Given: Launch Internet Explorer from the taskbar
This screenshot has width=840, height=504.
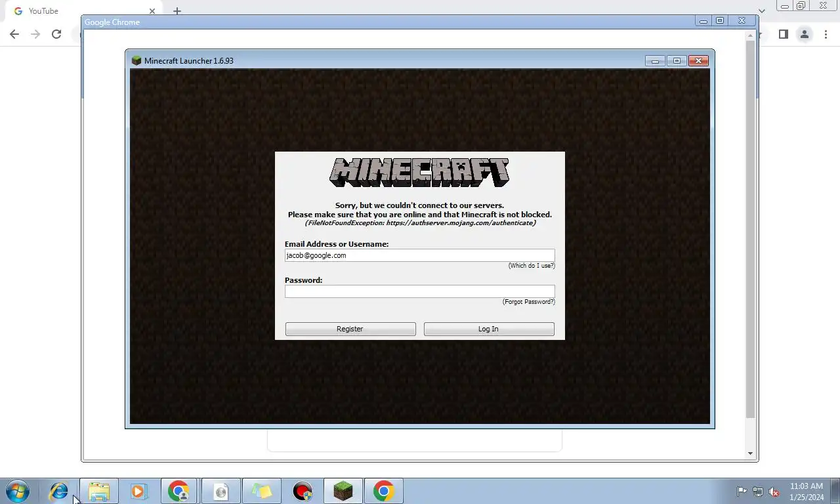Looking at the screenshot, I should coord(59,491).
